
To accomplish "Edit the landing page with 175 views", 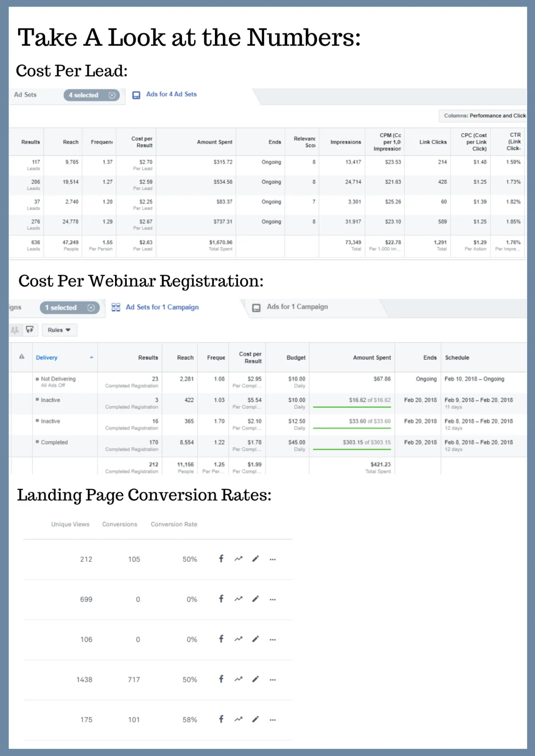I will [255, 719].
